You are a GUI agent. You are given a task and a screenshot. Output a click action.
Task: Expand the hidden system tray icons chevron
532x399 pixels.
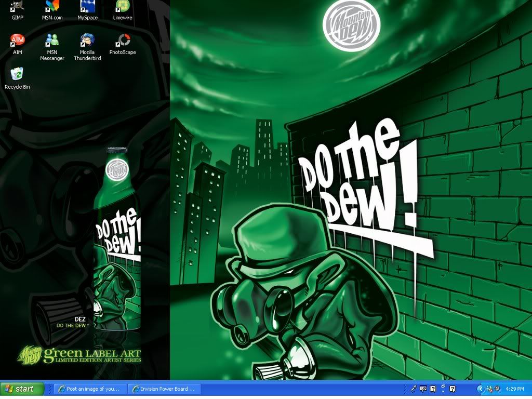coord(481,389)
